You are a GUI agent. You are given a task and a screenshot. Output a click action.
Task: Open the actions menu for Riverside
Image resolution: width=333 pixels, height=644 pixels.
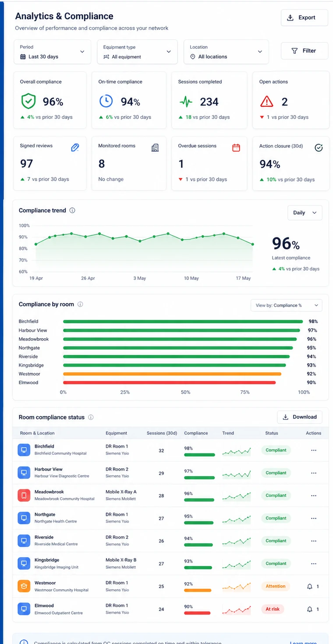(314, 541)
